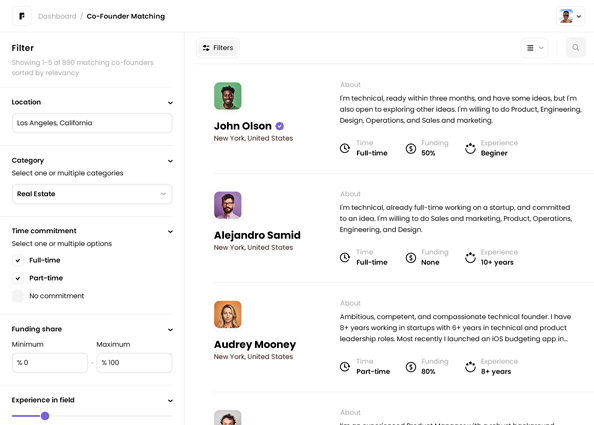Collapse the Location filter section

170,103
